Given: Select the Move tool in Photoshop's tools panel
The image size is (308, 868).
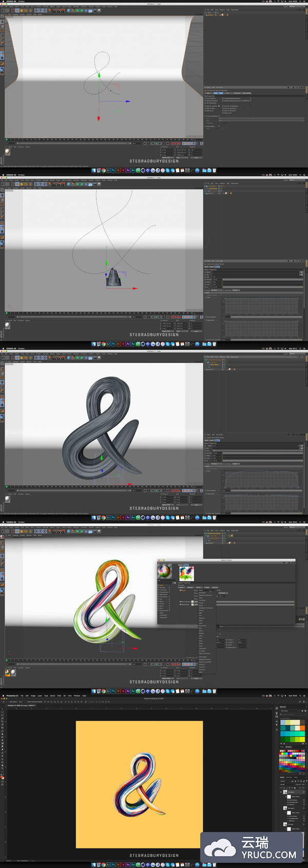Looking at the screenshot, I should tap(3, 709).
